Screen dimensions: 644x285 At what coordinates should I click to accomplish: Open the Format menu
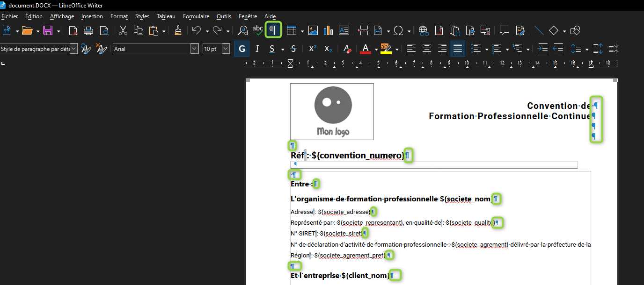[x=119, y=16]
